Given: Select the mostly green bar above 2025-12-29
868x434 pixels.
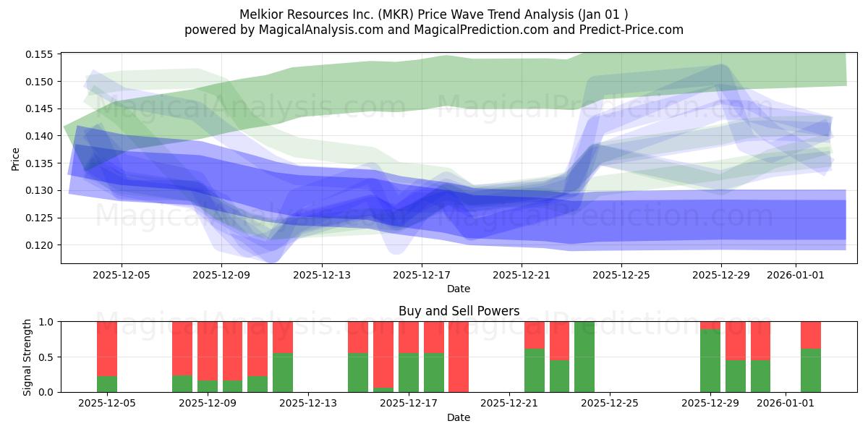Looking at the screenshot, I should [710, 357].
